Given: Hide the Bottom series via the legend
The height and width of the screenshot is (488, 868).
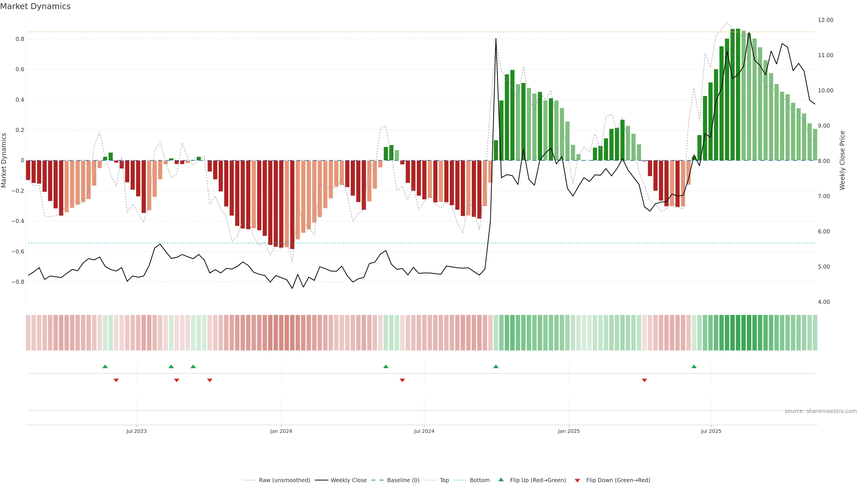Looking at the screenshot, I should coord(479,480).
